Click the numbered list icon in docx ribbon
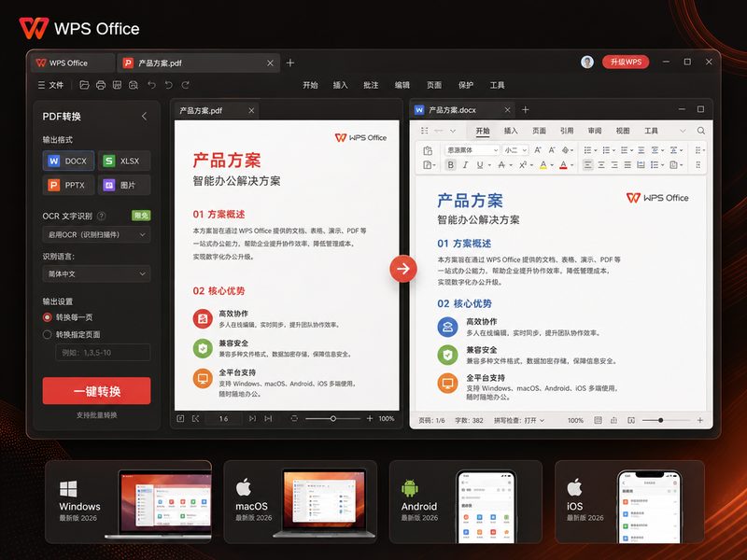The height and width of the screenshot is (560, 747). 606,150
